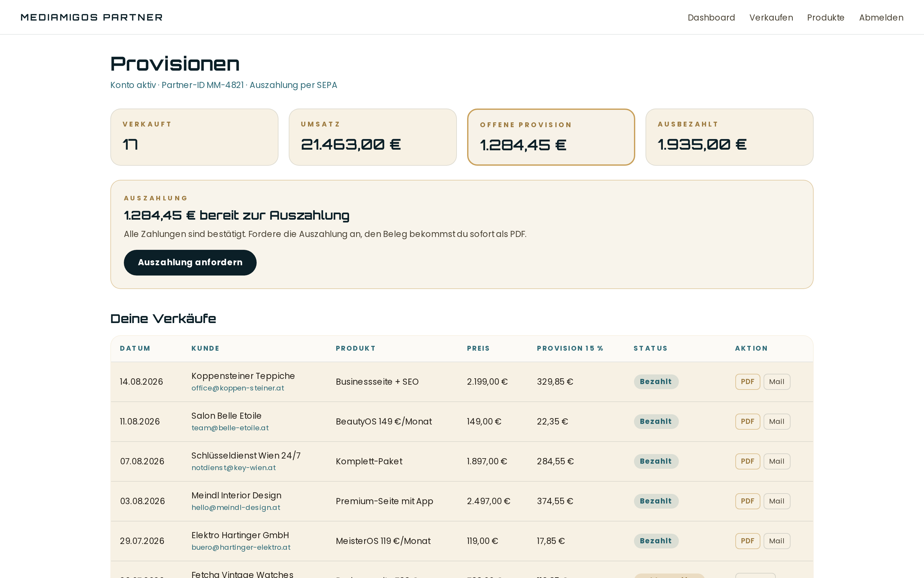Download PDF for Koppensteiner Teppiche
This screenshot has width=924, height=578.
[x=747, y=381]
